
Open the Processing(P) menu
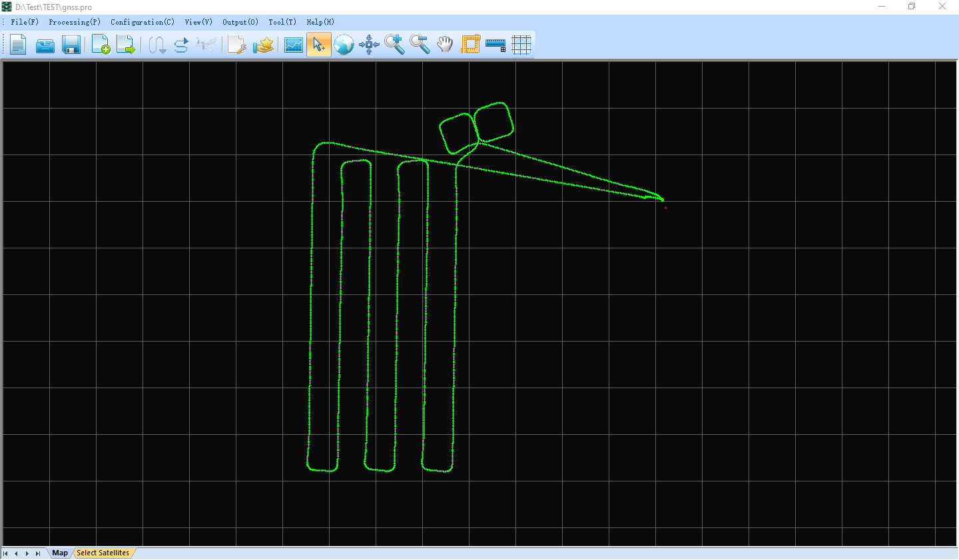tap(75, 22)
